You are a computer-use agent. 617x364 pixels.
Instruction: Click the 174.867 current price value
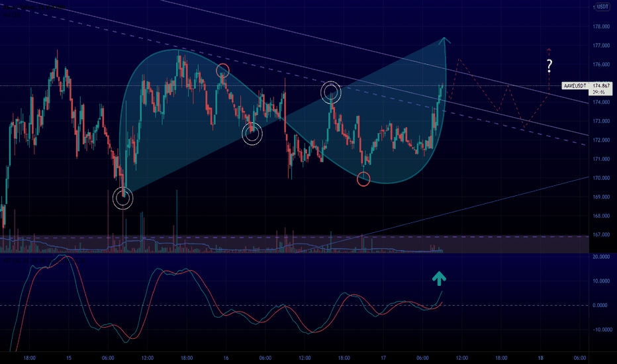(x=601, y=86)
